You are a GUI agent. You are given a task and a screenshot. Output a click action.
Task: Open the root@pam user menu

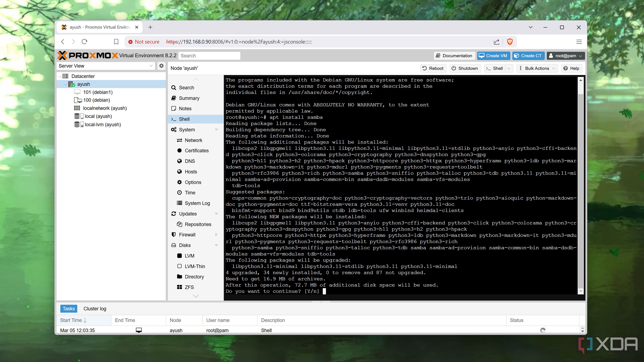(566, 56)
